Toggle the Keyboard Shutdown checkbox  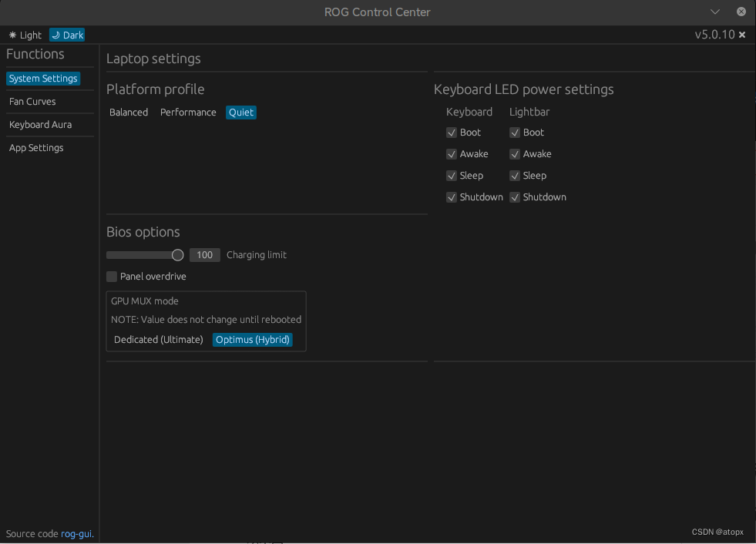[x=452, y=197]
